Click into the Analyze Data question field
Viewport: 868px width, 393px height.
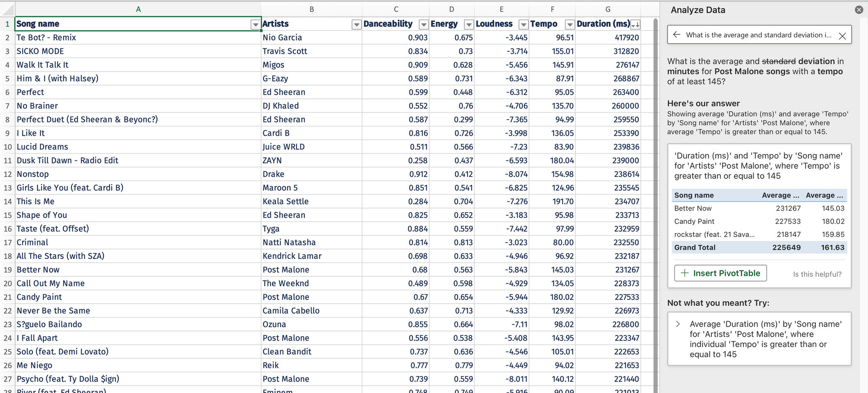click(x=759, y=35)
